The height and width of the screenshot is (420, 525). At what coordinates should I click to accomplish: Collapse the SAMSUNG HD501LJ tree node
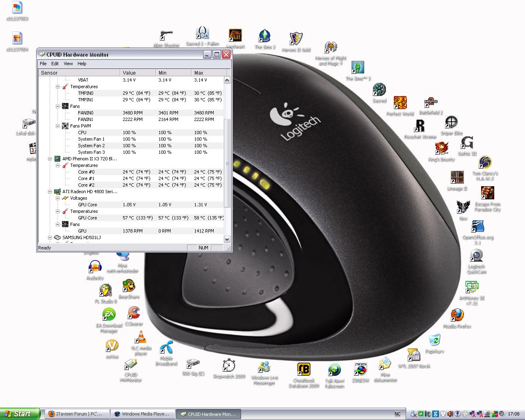50,237
